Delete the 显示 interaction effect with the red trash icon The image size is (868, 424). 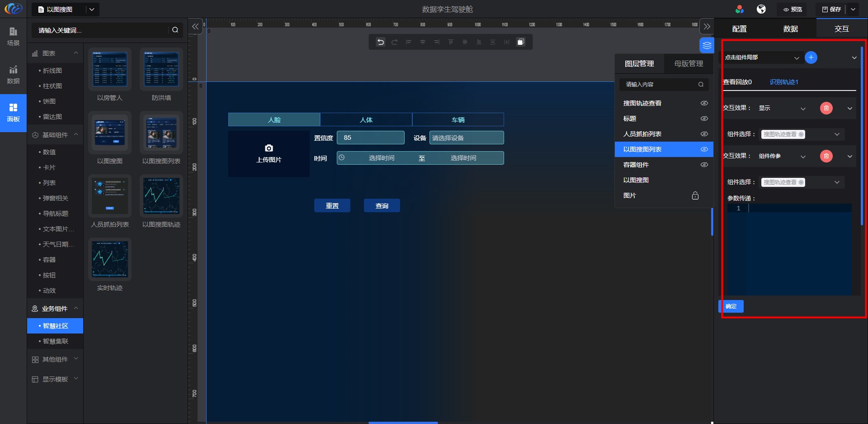click(x=826, y=108)
